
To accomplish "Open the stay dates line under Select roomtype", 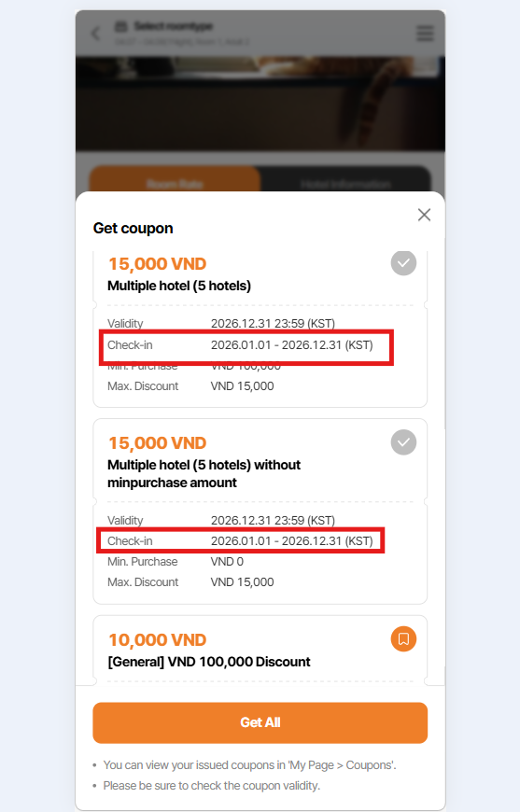I will [x=181, y=41].
